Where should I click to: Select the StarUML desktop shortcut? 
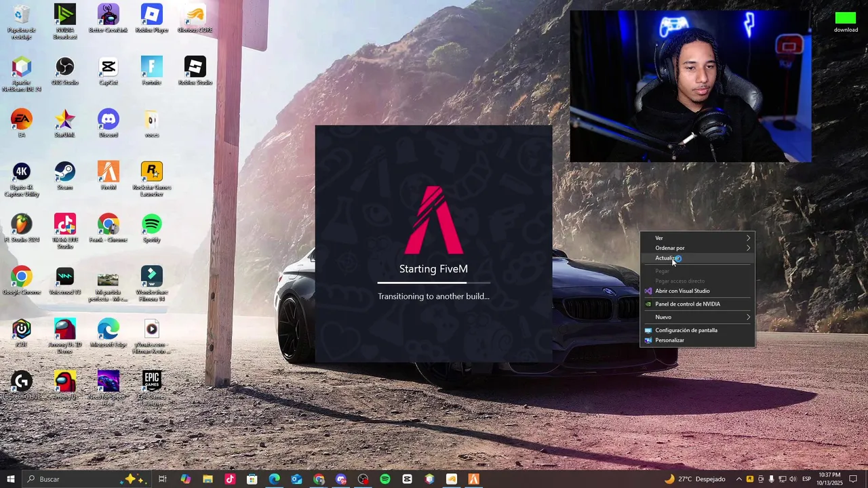tap(65, 123)
